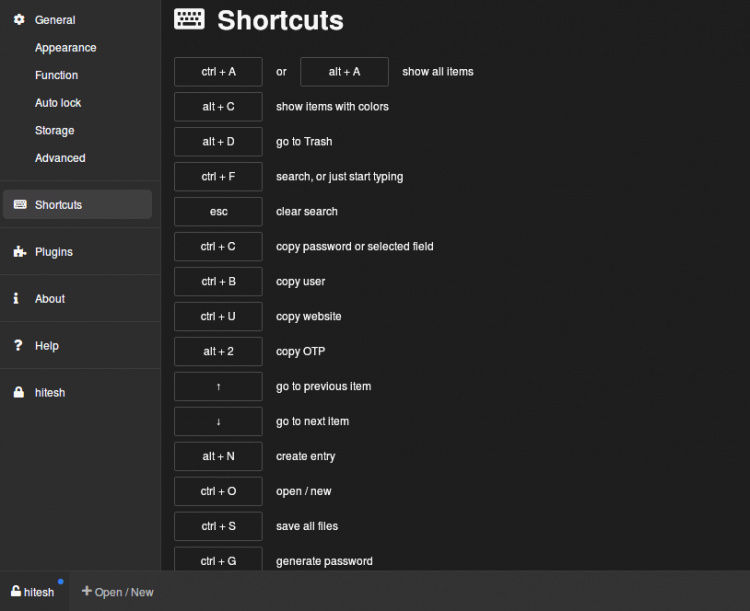This screenshot has width=750, height=611.
Task: Click the Open / New button in footer
Action: 118,592
